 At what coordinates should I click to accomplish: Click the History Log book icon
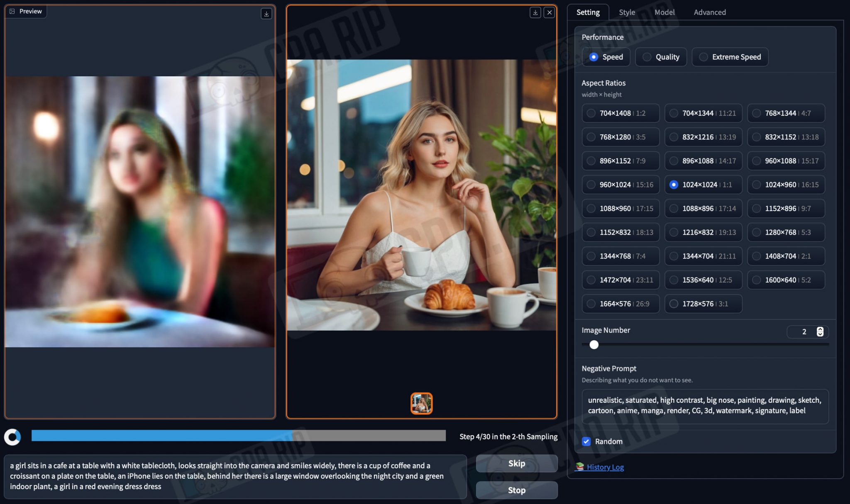pos(579,467)
